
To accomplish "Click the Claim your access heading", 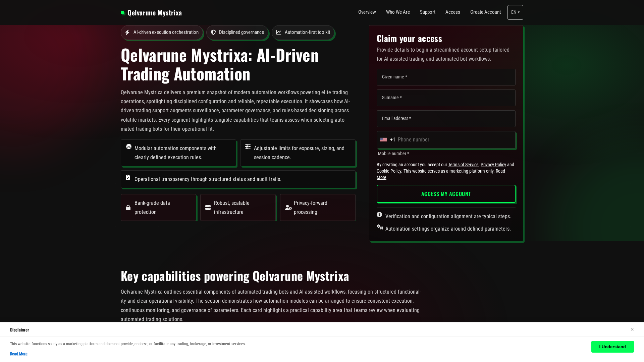I will 409,39.
